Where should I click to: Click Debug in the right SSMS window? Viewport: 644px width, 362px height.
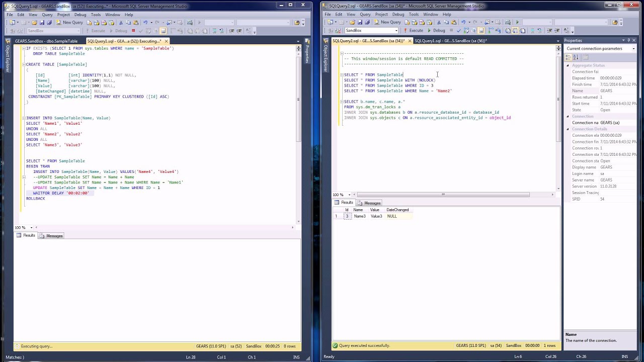(x=436, y=30)
